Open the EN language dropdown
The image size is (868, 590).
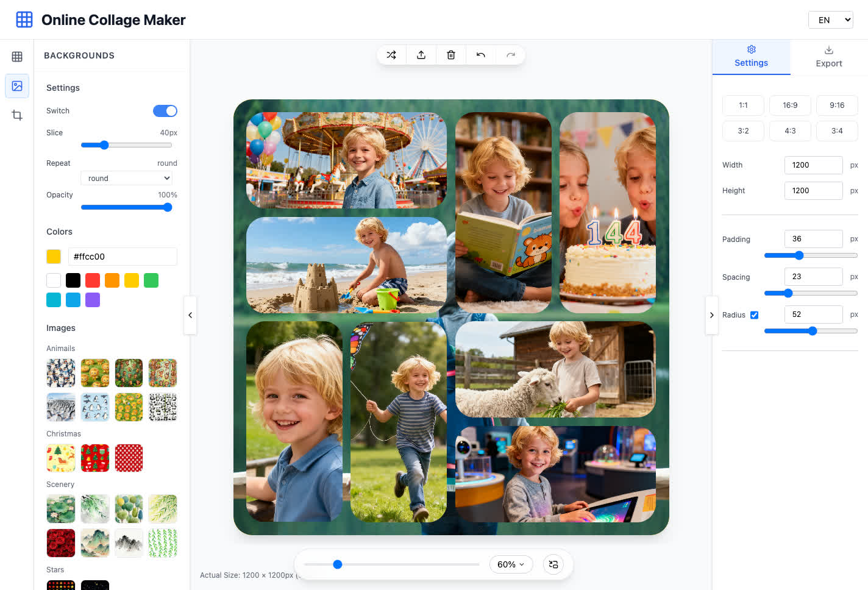click(830, 20)
